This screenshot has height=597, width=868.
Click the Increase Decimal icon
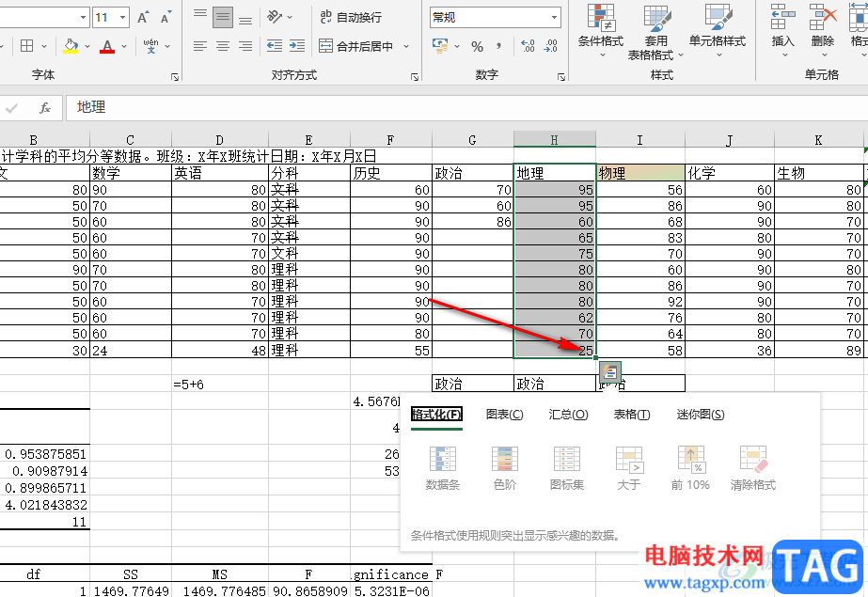529,46
